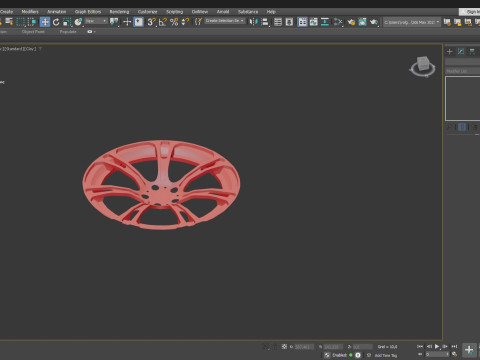Viewport: 480px width, 360px height.
Task: Toggle Spinner Snap icon
Action: tap(185, 22)
